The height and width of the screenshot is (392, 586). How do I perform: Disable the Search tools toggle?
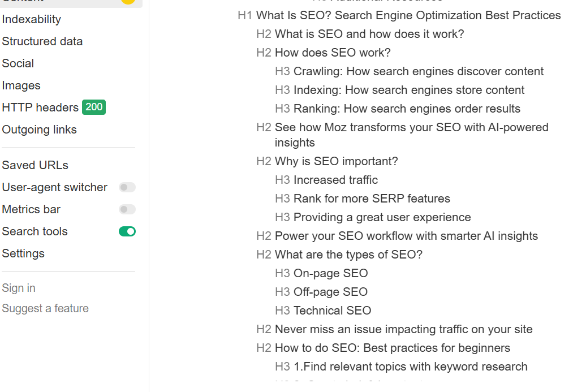(x=127, y=231)
